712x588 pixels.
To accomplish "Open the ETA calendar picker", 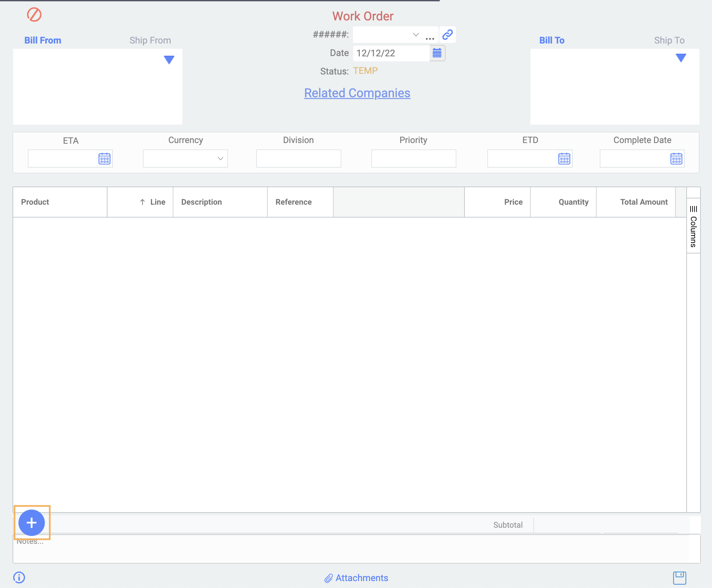I will [104, 159].
